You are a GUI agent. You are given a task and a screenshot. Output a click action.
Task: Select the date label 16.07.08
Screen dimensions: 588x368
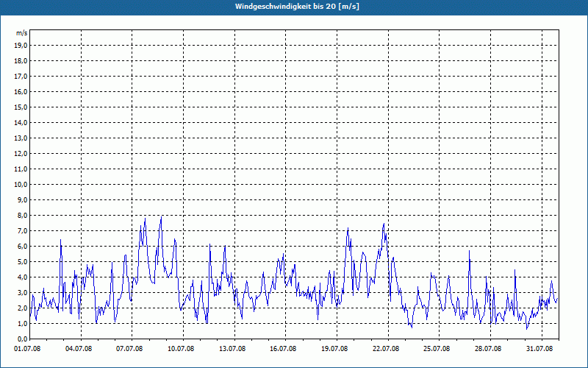(x=283, y=349)
